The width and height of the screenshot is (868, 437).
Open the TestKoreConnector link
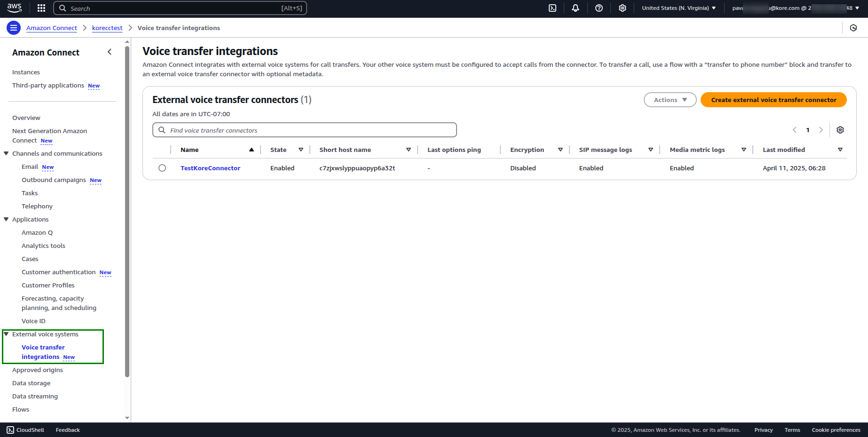click(210, 168)
